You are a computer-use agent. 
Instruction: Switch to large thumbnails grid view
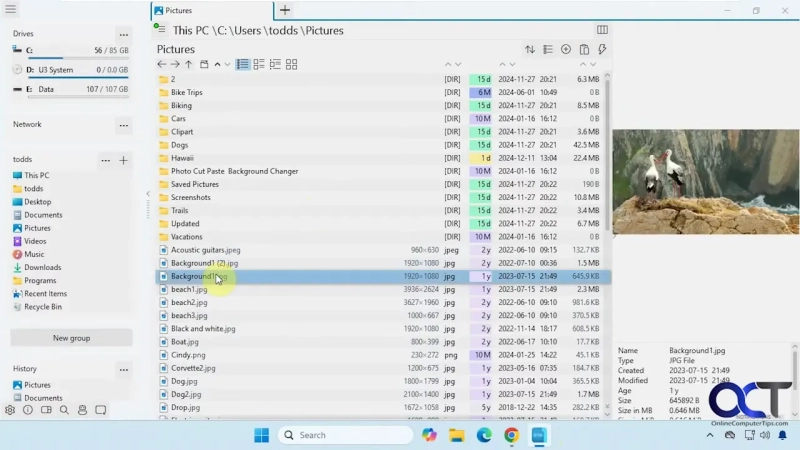click(291, 64)
